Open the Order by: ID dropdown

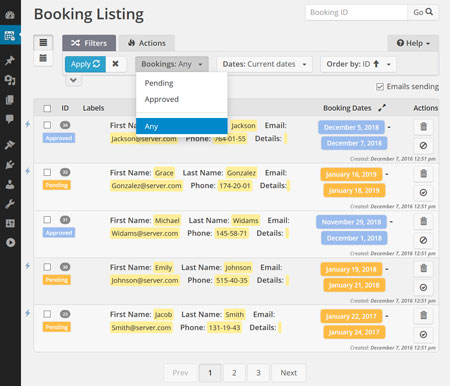[x=358, y=64]
